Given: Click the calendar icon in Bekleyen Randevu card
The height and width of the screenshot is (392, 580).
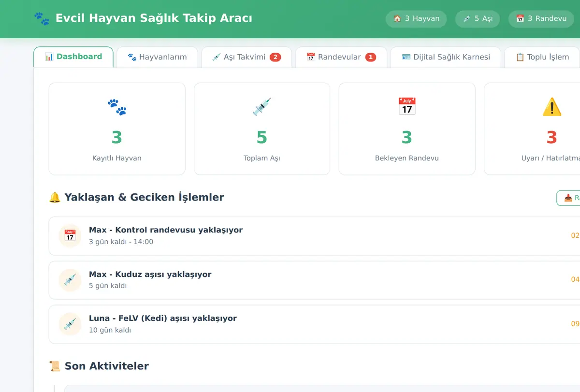Looking at the screenshot, I should tap(407, 107).
